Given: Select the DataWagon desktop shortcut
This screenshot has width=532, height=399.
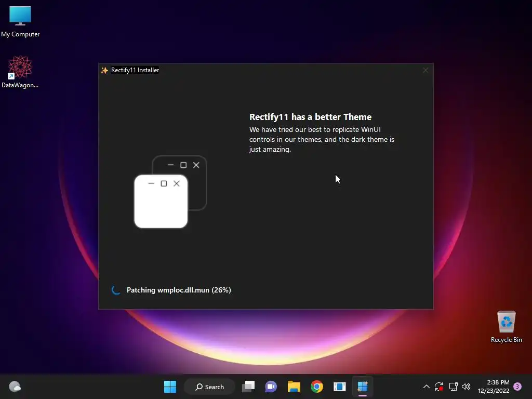Looking at the screenshot, I should point(20,72).
